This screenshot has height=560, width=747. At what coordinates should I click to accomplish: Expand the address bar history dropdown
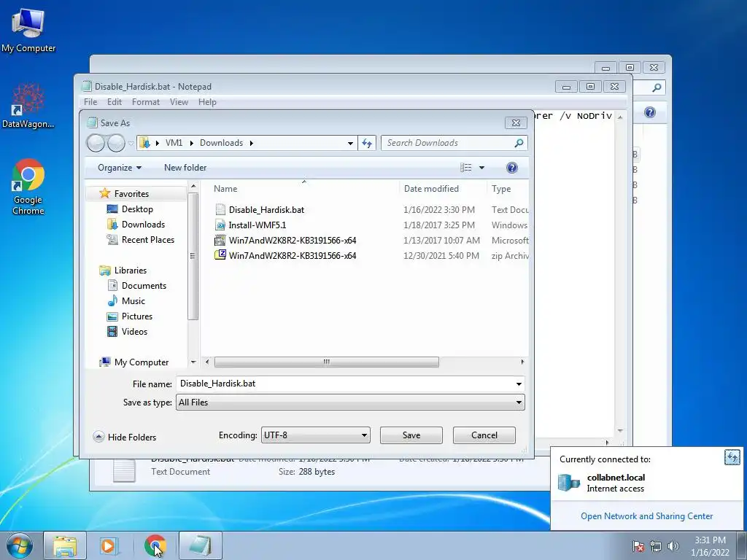[350, 143]
